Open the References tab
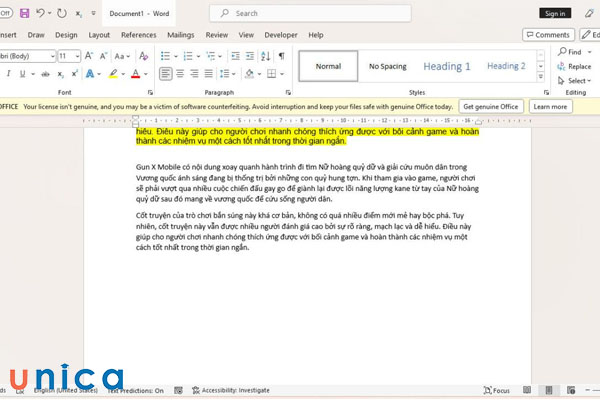Image resolution: width=600 pixels, height=400 pixels. [x=138, y=34]
